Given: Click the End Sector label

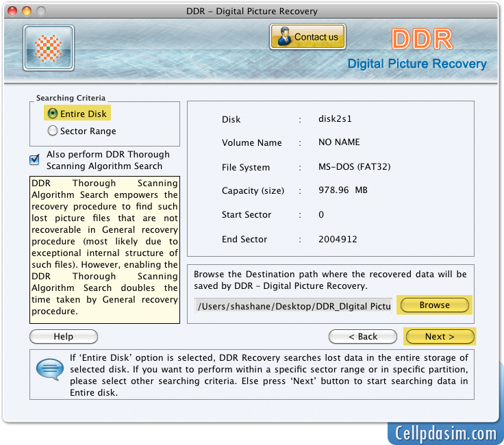Looking at the screenshot, I should pos(244,240).
